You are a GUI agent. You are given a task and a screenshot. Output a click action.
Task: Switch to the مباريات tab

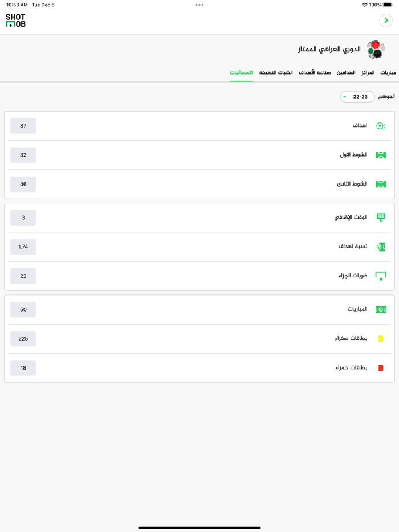point(388,72)
